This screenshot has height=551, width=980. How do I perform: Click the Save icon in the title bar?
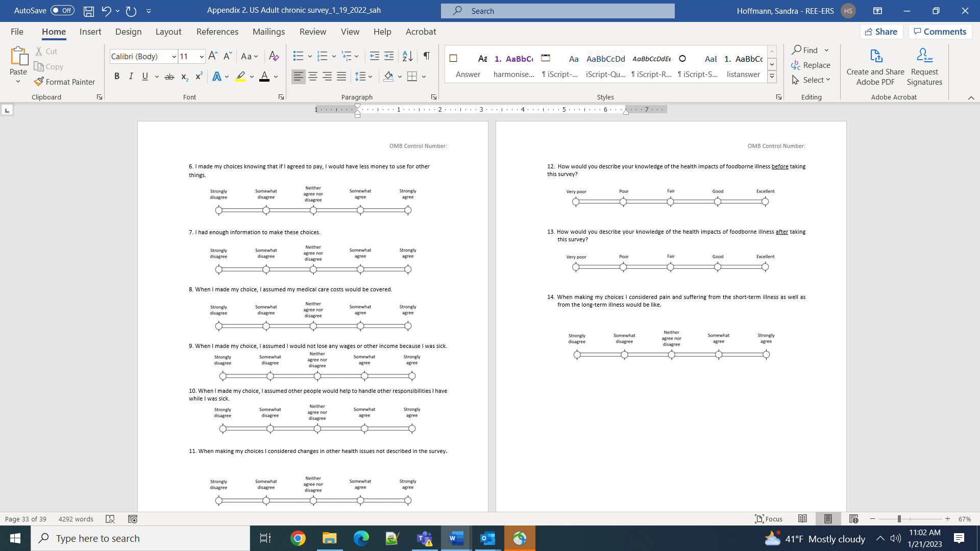point(89,11)
